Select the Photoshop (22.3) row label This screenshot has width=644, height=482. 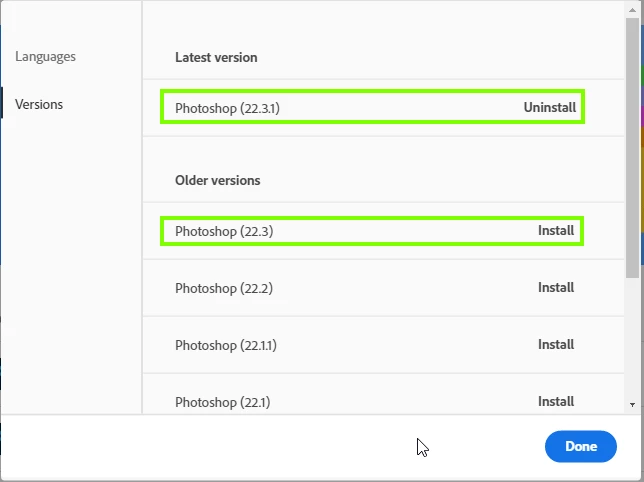(224, 231)
